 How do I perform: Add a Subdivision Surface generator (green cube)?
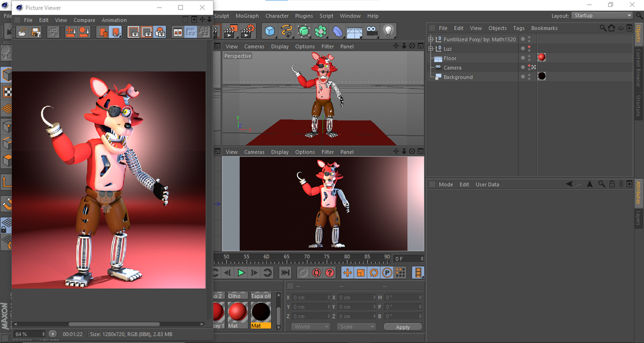pos(304,31)
